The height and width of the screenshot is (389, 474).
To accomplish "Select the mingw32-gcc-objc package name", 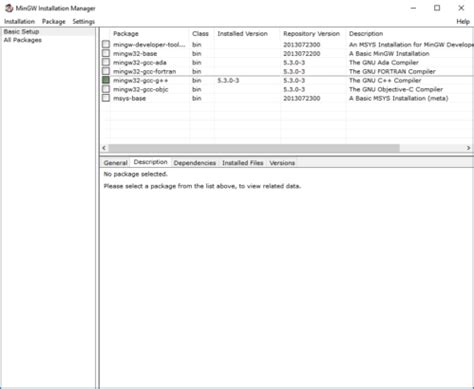I will point(140,90).
